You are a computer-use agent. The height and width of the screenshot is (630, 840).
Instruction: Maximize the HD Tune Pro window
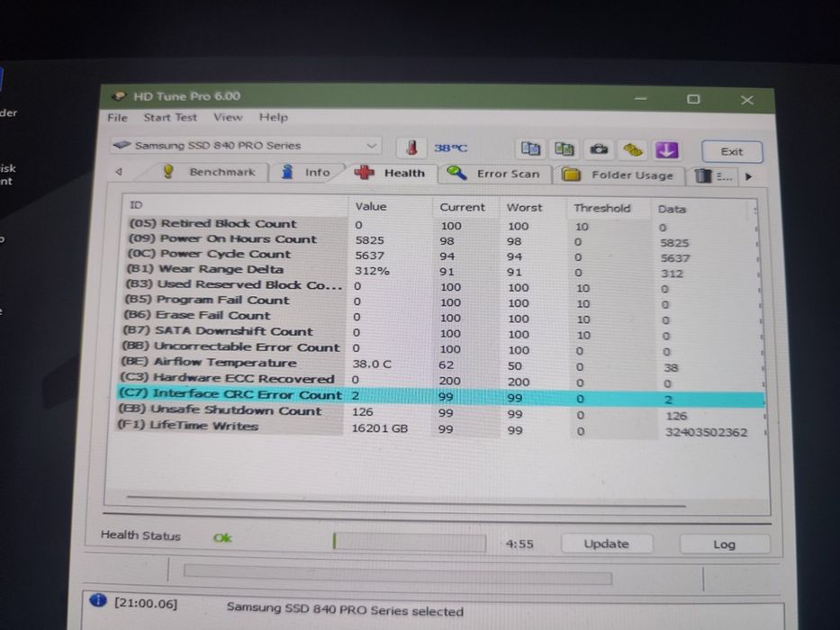tap(693, 99)
